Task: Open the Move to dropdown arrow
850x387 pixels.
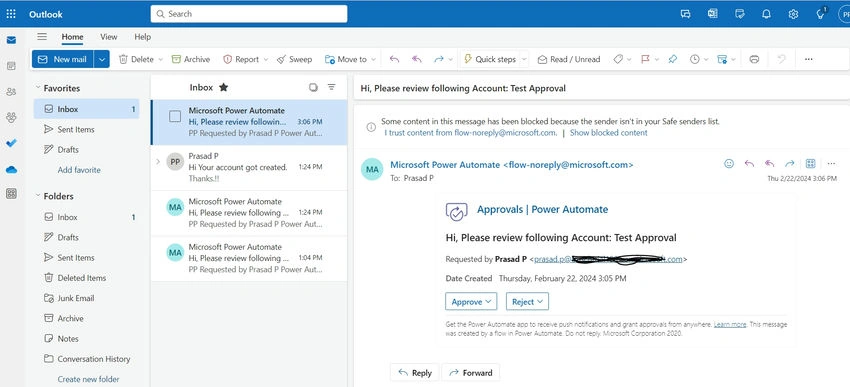Action: (374, 60)
